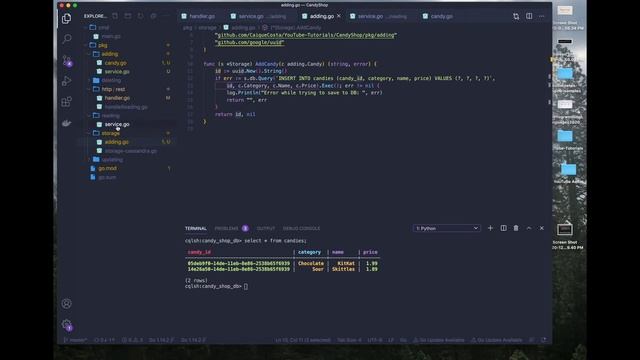The image size is (640, 360).
Task: Open the YouTube-Tutorials desktop folder
Action: tap(565, 136)
